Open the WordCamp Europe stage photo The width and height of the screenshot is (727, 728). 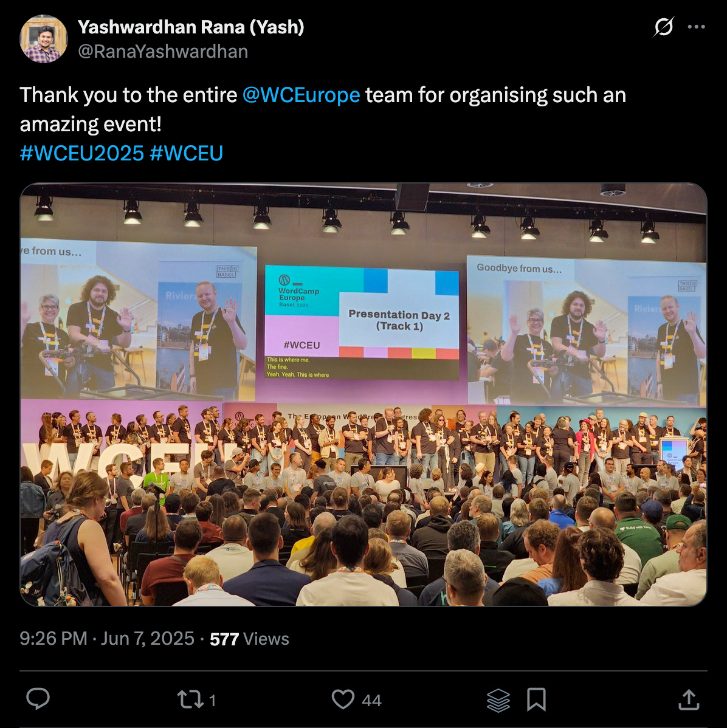point(363,394)
